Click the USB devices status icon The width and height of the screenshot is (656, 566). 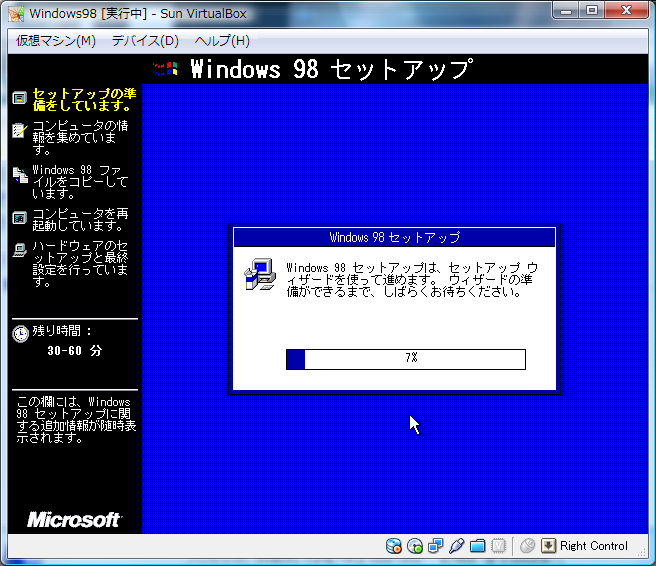[x=456, y=546]
